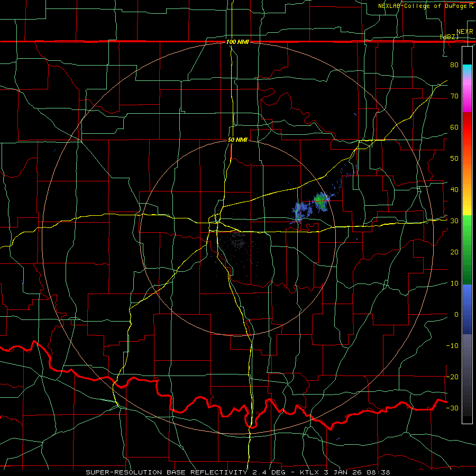476x476 pixels.
Task: Click the 30 value on the dBZ scale
Action: (454, 221)
